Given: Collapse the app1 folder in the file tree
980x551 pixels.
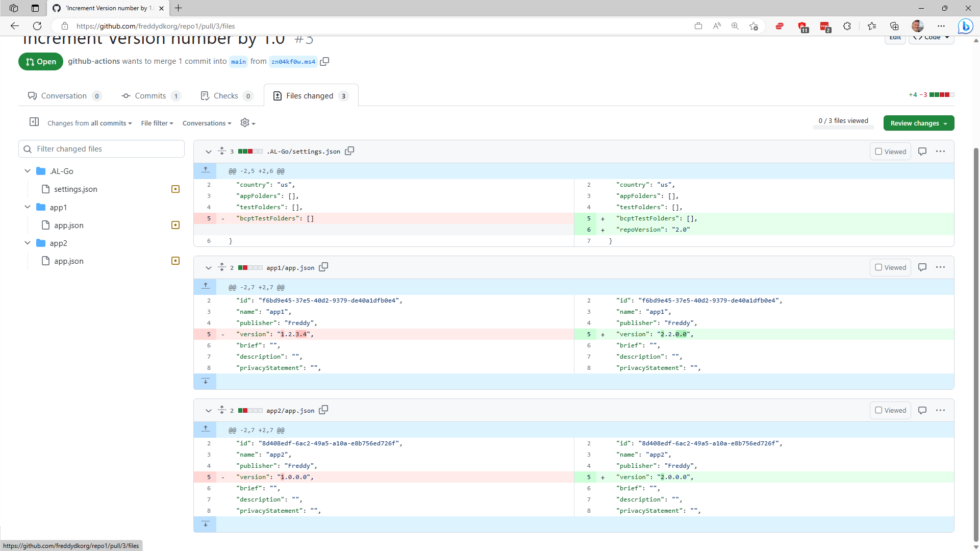Looking at the screenshot, I should click(28, 207).
